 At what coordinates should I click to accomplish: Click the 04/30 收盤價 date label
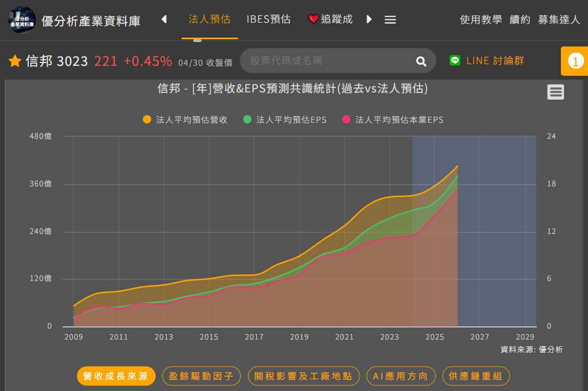(x=205, y=62)
